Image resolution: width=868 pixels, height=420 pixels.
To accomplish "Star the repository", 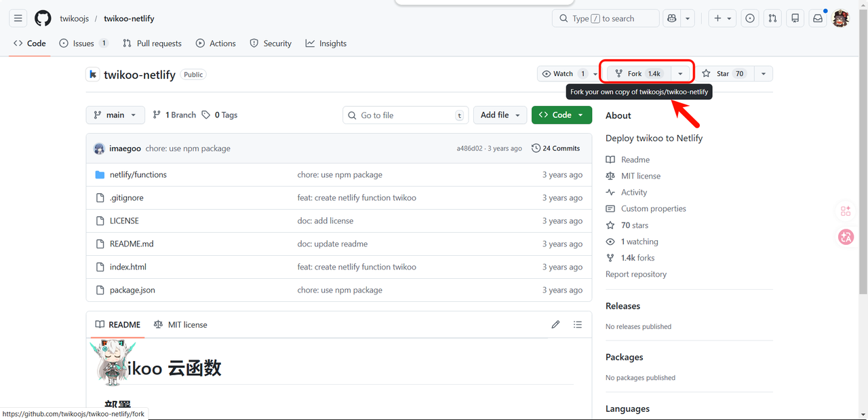I will click(x=724, y=73).
